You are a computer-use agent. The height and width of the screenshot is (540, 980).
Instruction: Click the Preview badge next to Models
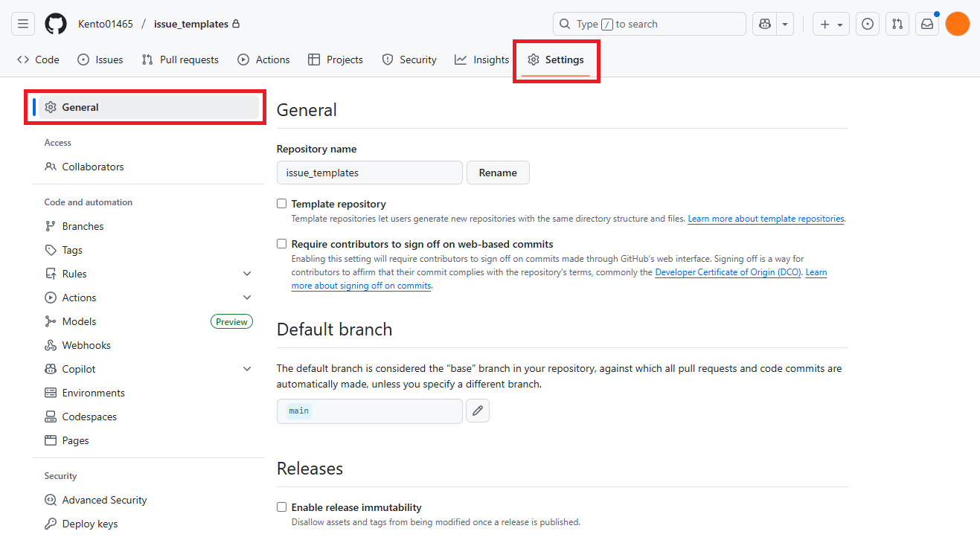[x=231, y=321]
